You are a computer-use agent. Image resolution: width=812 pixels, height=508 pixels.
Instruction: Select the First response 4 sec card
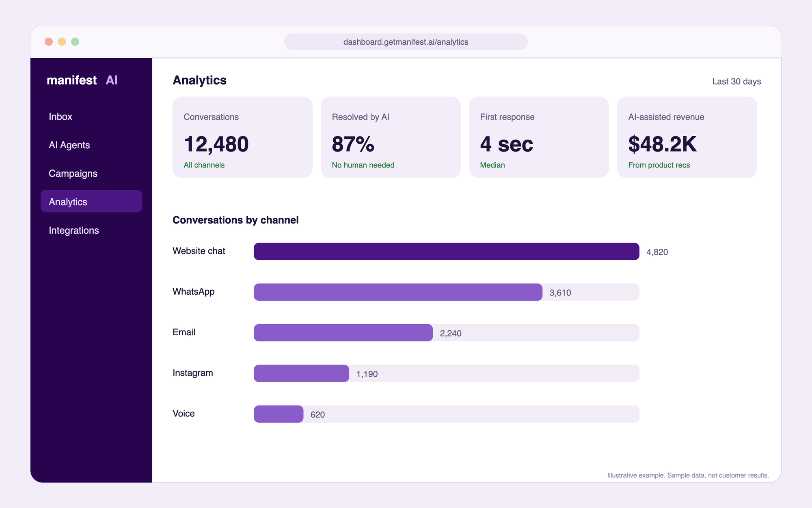pos(539,137)
